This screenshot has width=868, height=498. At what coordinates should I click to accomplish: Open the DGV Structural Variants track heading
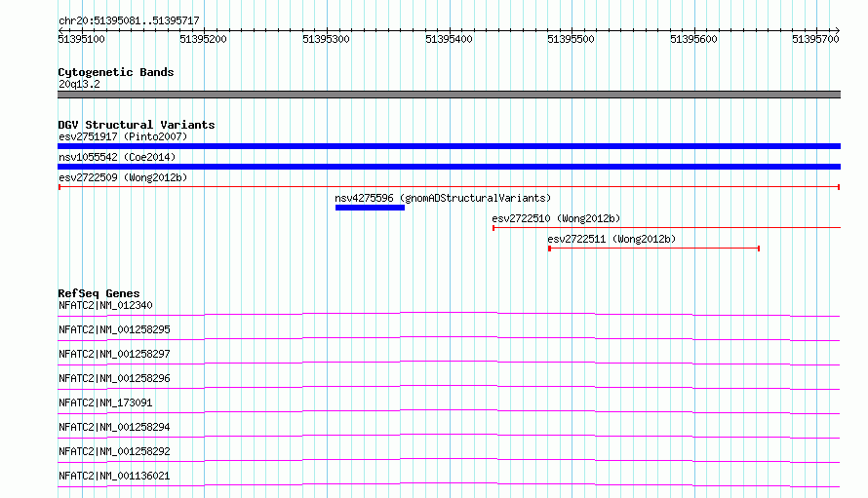[x=137, y=125]
